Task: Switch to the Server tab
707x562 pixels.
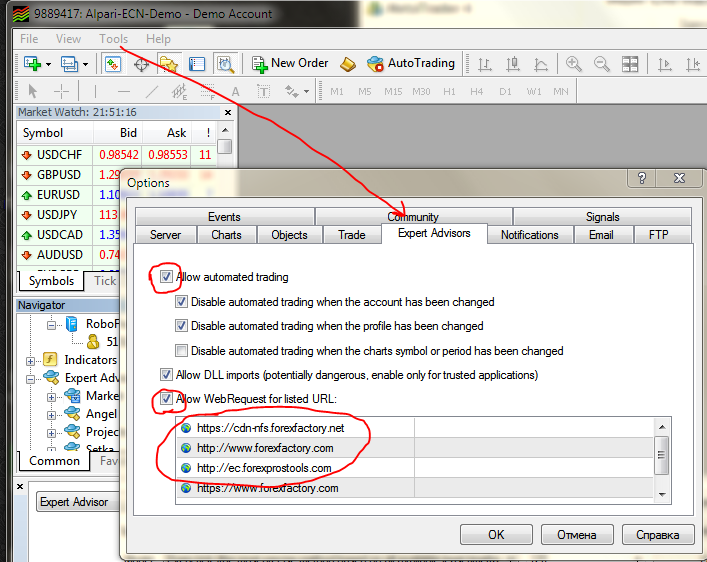Action: click(165, 235)
